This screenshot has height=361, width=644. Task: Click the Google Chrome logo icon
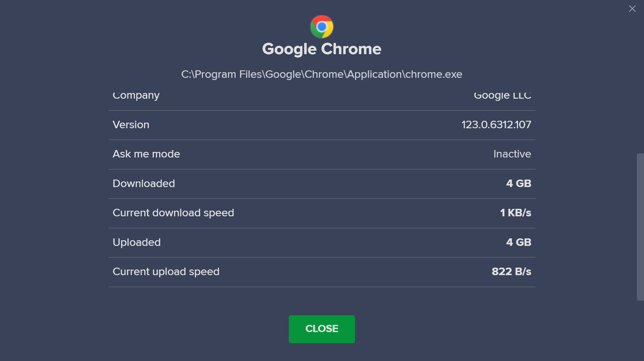[x=322, y=27]
